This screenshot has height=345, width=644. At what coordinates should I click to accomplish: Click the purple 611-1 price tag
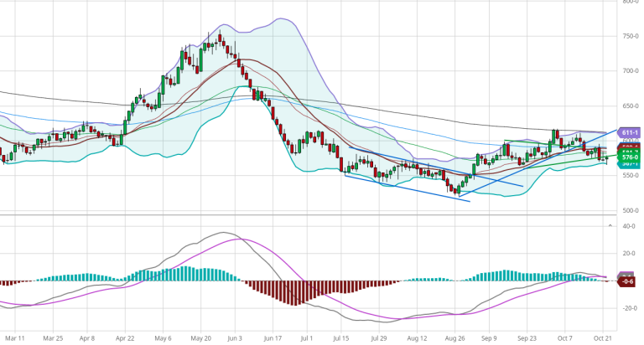point(630,132)
